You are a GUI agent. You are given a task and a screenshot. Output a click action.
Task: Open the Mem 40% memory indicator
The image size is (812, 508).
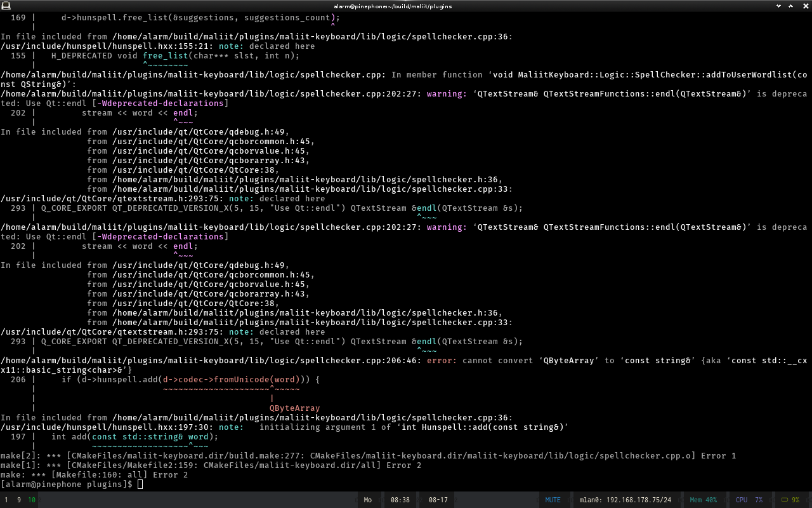click(703, 500)
